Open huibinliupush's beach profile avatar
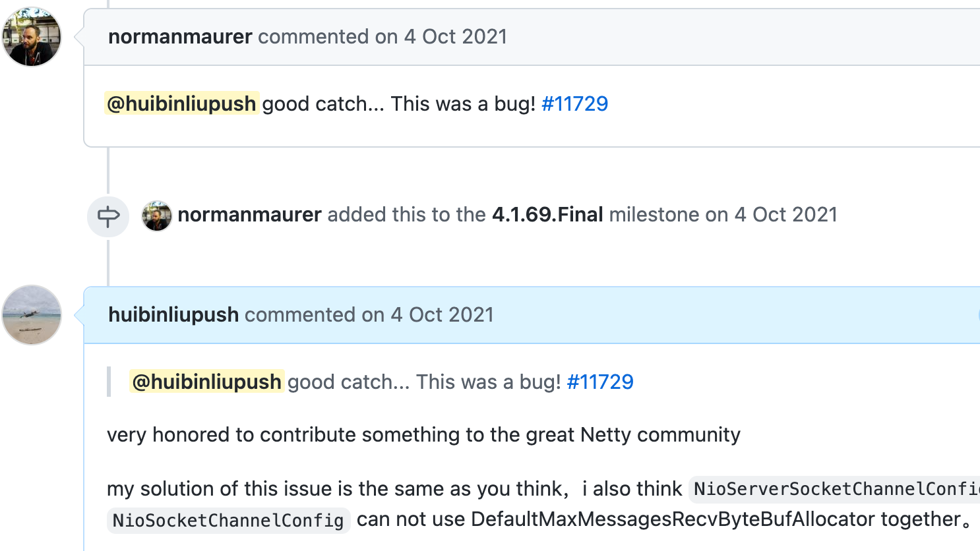Viewport: 980px width, 551px height. click(x=32, y=315)
